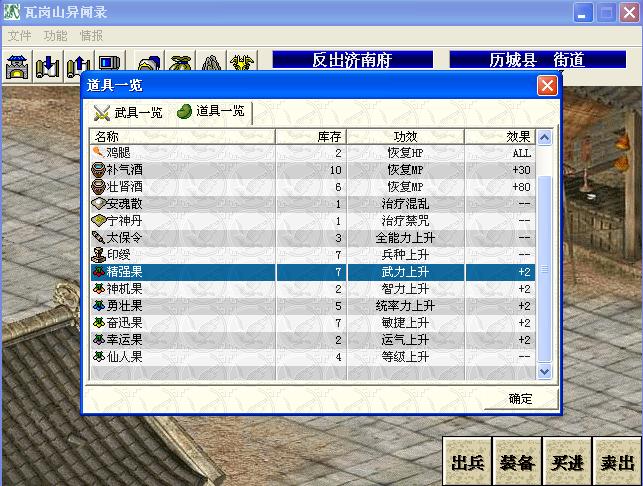
Task: Select the 印绶 item name
Action: click(119, 255)
